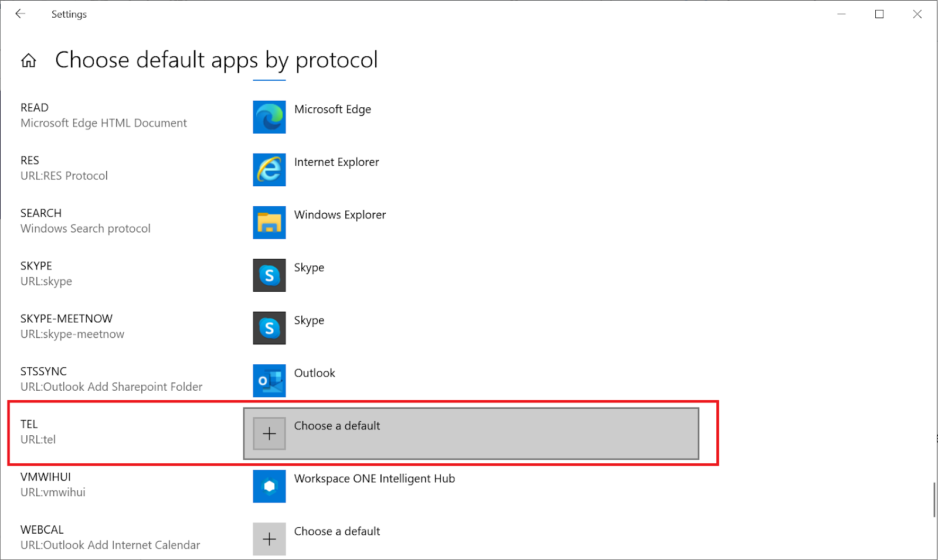Screen dimensions: 938x560
Task: Click the 'Choose default apps by protocol' heading
Action: [216, 60]
